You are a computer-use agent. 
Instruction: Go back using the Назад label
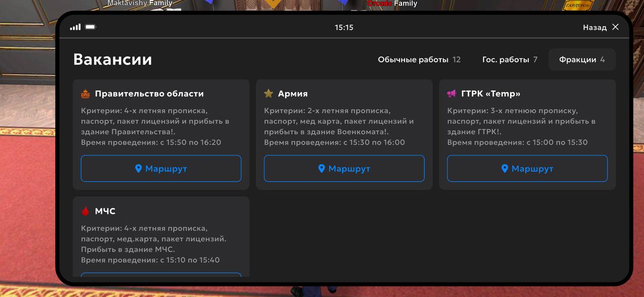pos(595,28)
